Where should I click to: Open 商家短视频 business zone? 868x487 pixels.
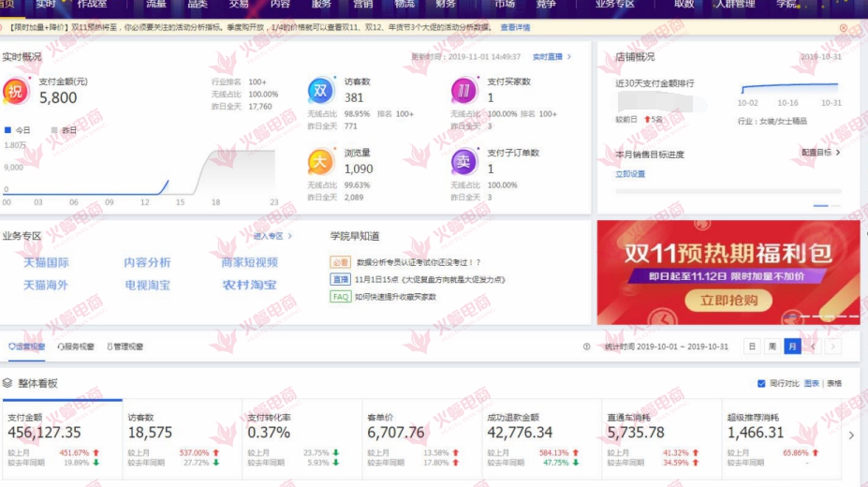click(250, 262)
